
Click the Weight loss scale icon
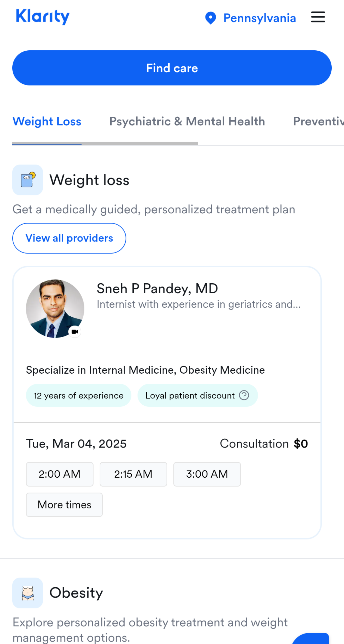point(27,180)
